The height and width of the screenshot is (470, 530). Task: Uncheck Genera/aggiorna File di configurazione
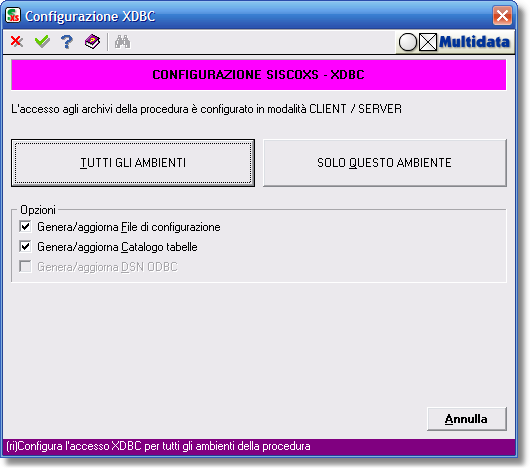(x=25, y=227)
